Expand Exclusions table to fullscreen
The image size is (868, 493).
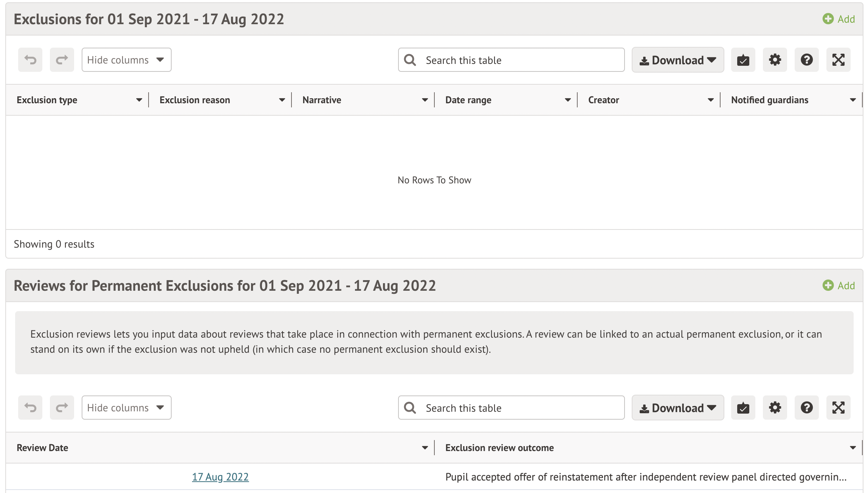(x=838, y=60)
